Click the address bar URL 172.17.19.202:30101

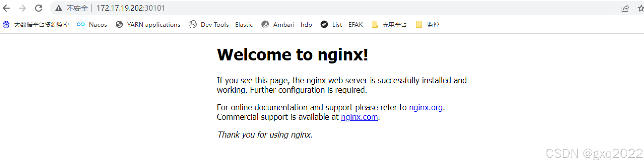[131, 8]
